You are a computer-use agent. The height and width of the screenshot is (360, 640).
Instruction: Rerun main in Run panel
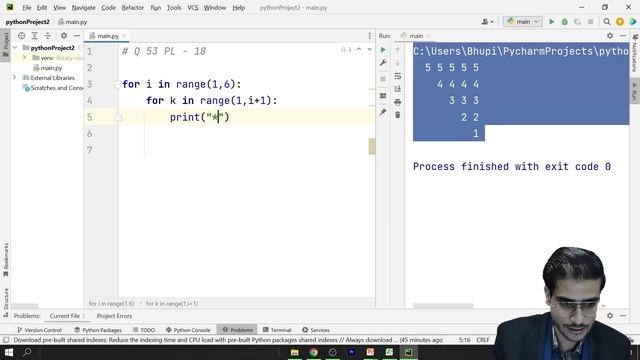[x=383, y=50]
